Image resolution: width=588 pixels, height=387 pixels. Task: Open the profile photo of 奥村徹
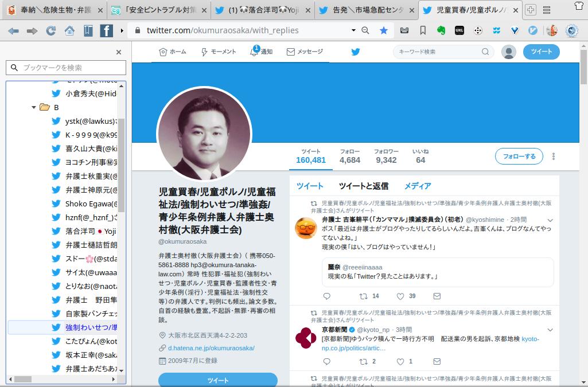204,134
